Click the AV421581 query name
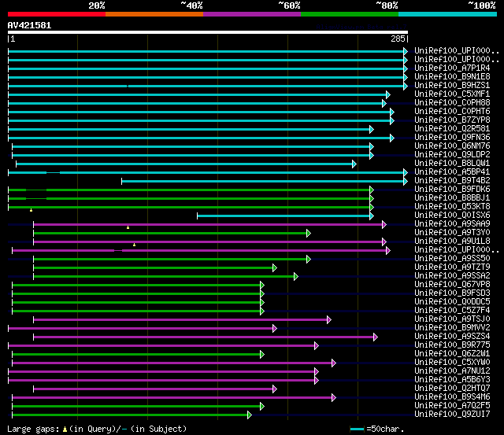 [x=29, y=25]
